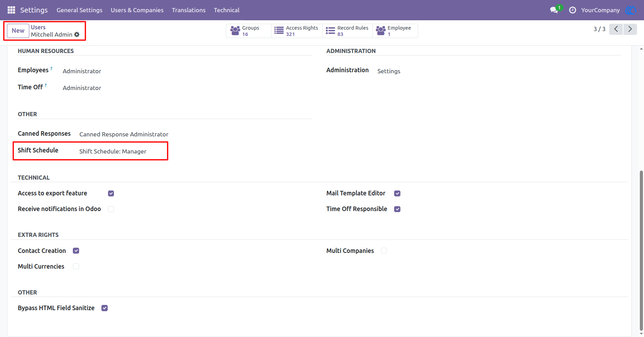Click the New button
The image size is (644, 337).
pyautogui.click(x=18, y=31)
